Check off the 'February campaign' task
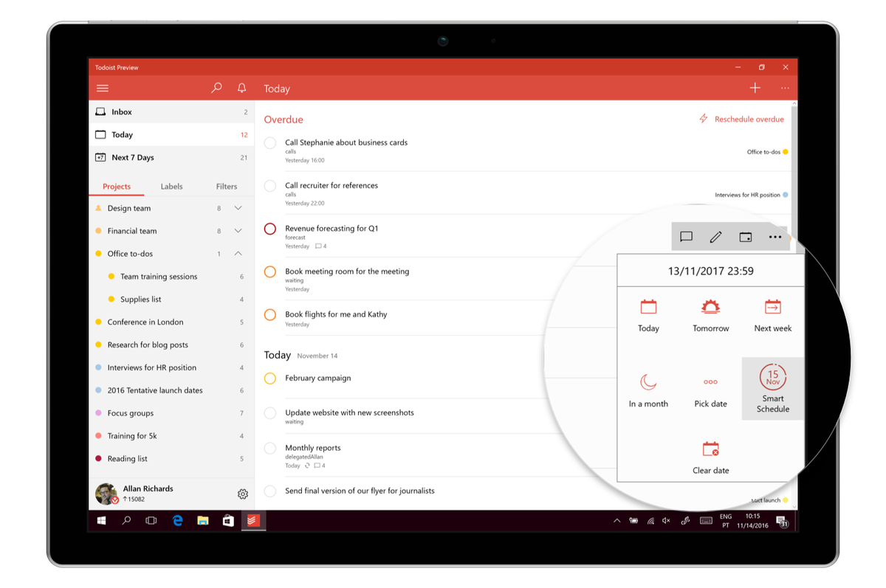The width and height of the screenshot is (886, 588). 269,378
